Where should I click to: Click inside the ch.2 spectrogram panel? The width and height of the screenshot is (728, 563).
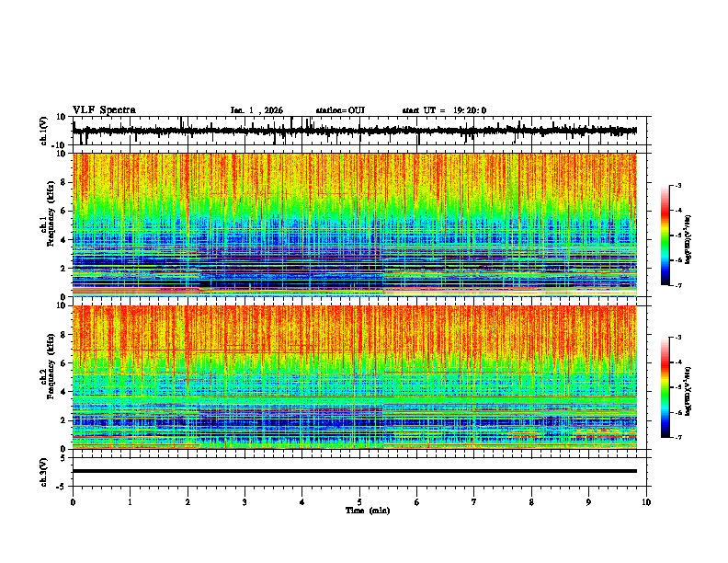(354, 377)
